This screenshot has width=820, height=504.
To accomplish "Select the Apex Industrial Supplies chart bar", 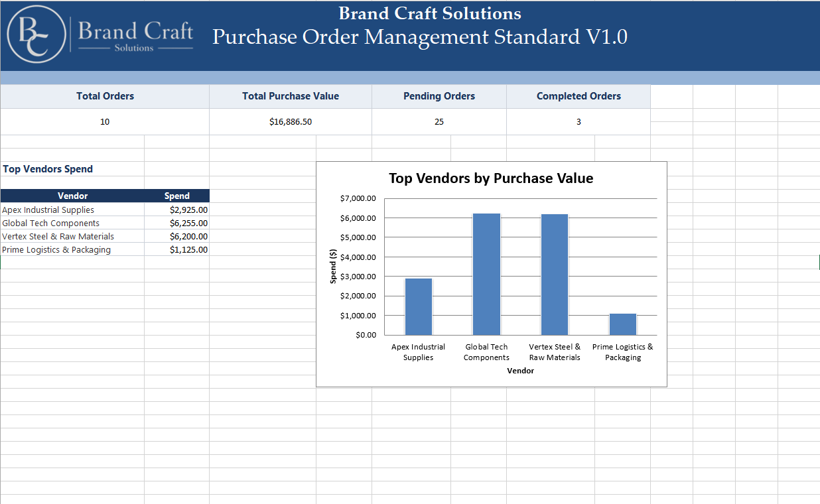I will tap(419, 306).
